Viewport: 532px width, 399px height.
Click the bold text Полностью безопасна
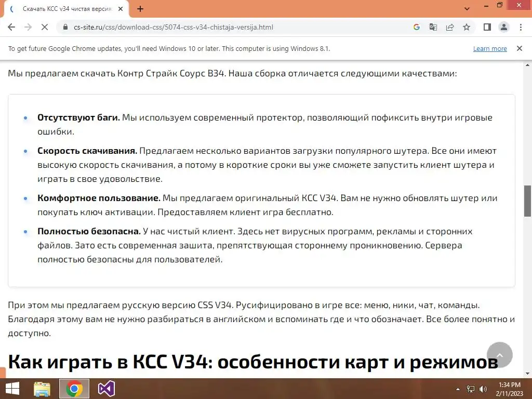pos(89,231)
